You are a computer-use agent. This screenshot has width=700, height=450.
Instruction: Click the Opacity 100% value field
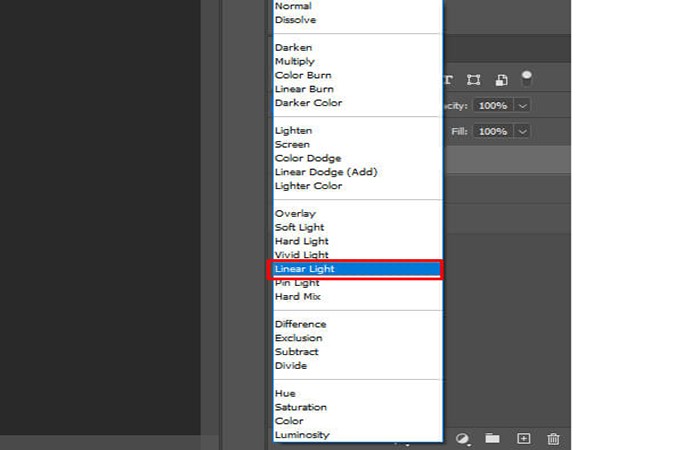coord(493,106)
